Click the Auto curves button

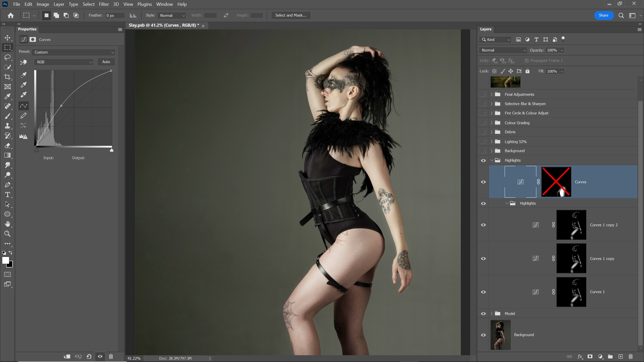click(x=106, y=62)
